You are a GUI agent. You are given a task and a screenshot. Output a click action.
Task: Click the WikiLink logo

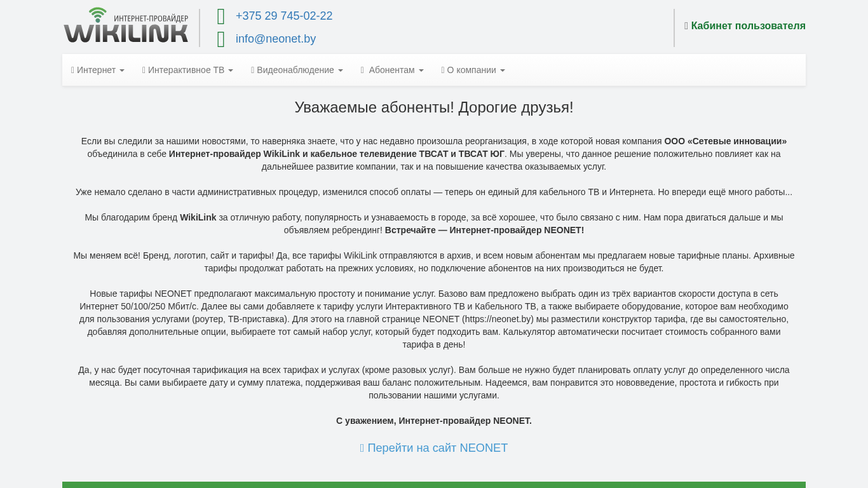[x=126, y=25]
